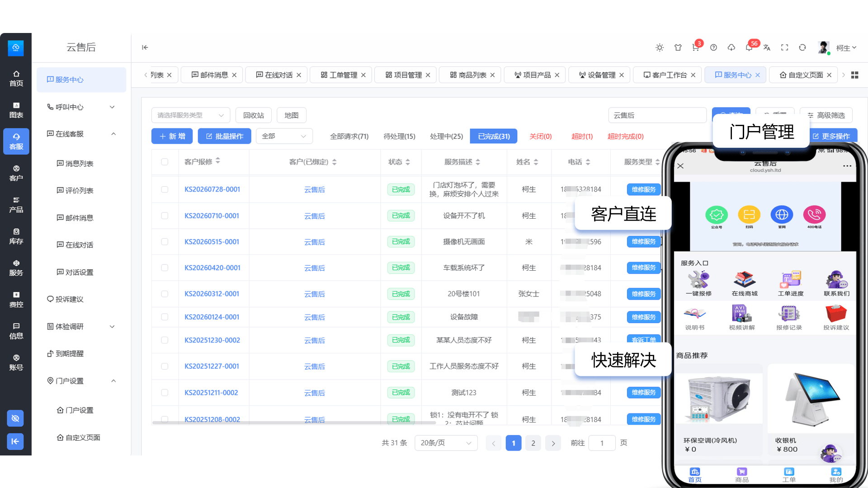The width and height of the screenshot is (868, 488).
Task: Go to page 2 in pagination
Action: [x=533, y=443]
